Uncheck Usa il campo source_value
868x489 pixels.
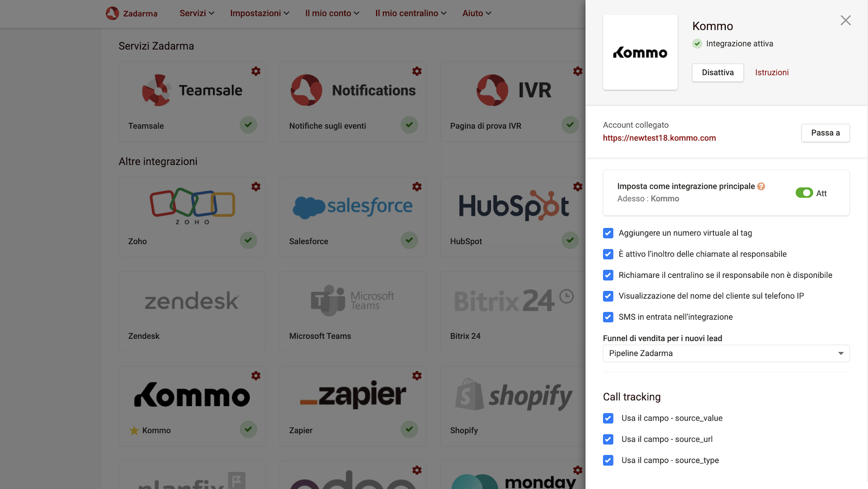[x=608, y=419]
